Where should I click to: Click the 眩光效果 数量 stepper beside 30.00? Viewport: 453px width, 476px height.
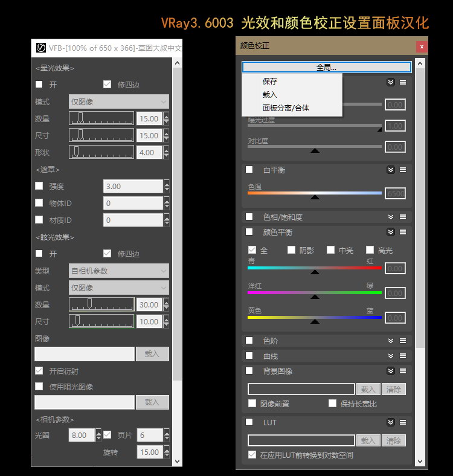tap(166, 304)
